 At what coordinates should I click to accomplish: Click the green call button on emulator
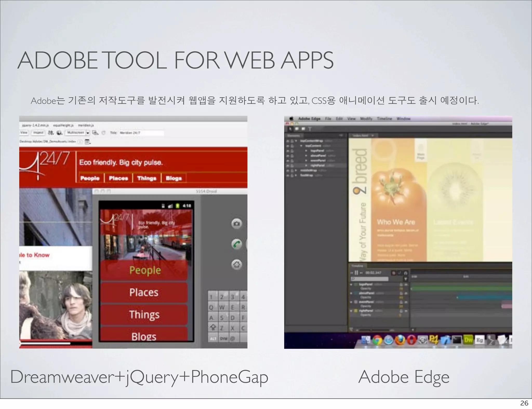(x=236, y=244)
